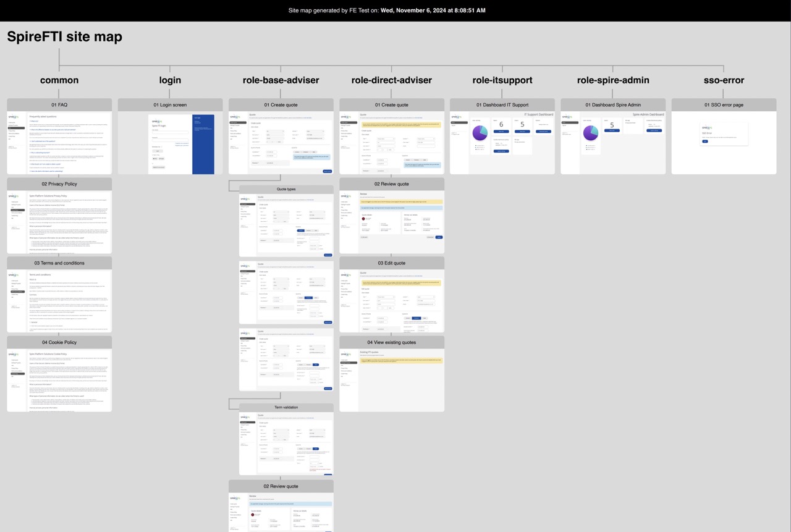
Task: Select the 'role-itsupport' section heading
Action: tap(502, 80)
